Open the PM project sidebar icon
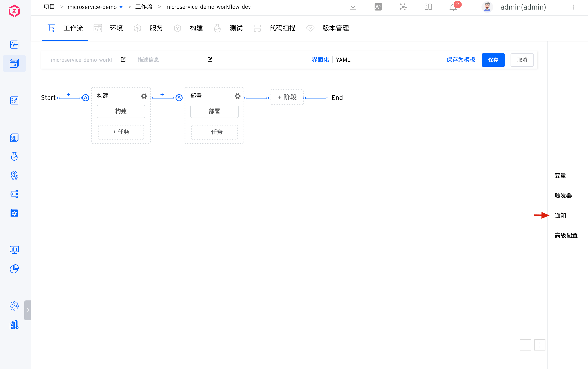Viewport: 588px width, 369px height. pos(14,63)
